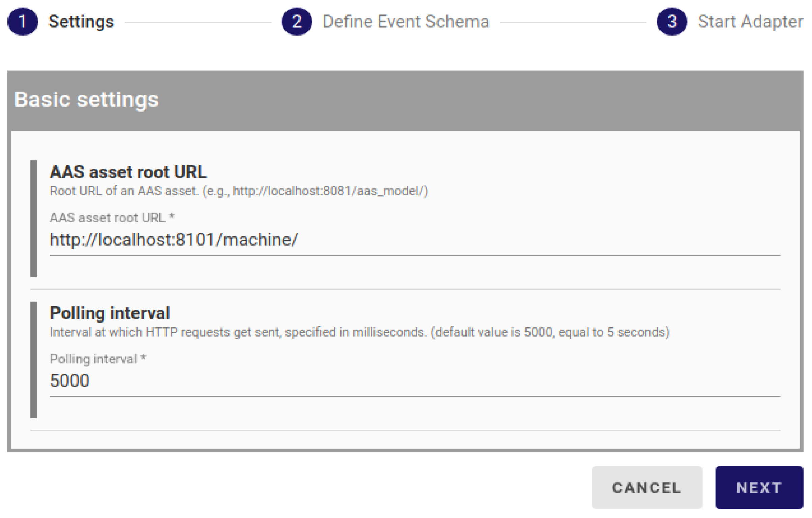Go to the Settings step label
Viewport: 812px width, 518px height.
[x=81, y=22]
